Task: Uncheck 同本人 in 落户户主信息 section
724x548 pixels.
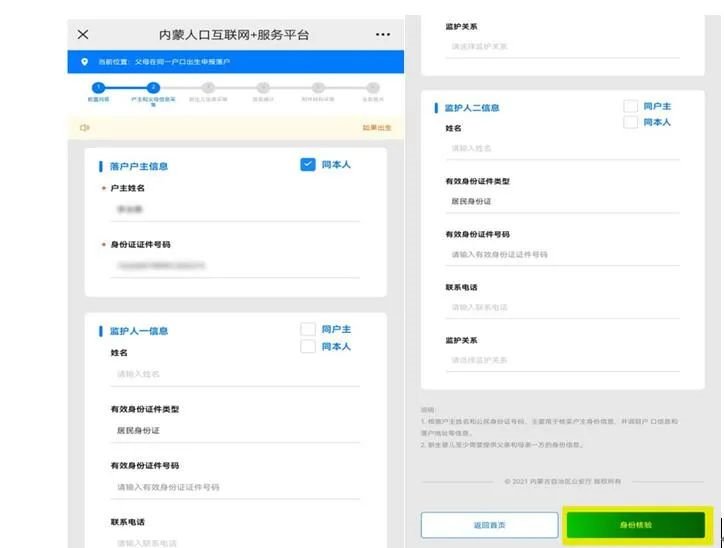Action: 308,165
